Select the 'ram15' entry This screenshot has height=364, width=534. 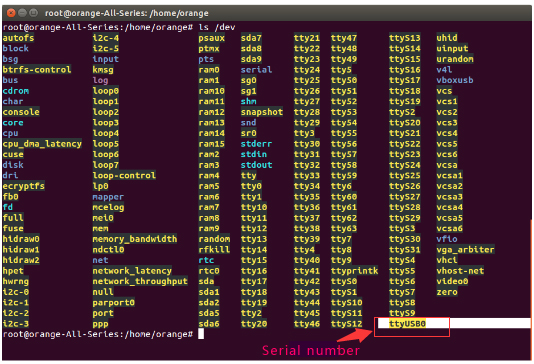pyautogui.click(x=211, y=144)
